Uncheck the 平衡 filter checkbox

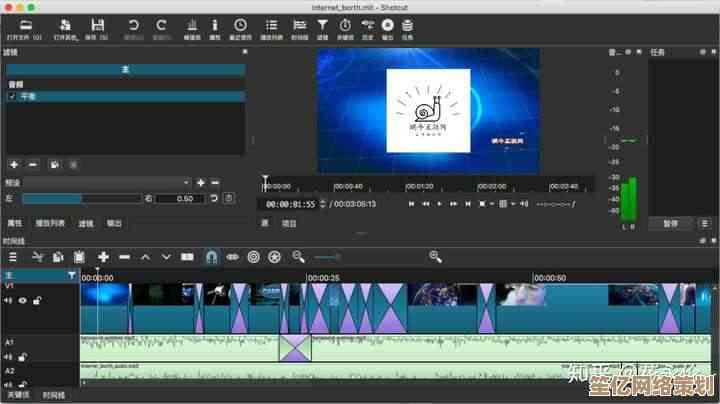click(x=12, y=97)
